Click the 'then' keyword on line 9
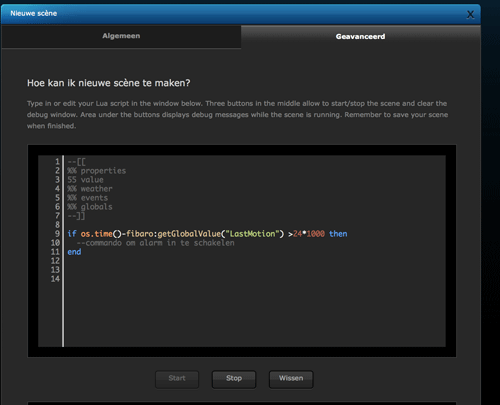The width and height of the screenshot is (500, 405). point(338,234)
